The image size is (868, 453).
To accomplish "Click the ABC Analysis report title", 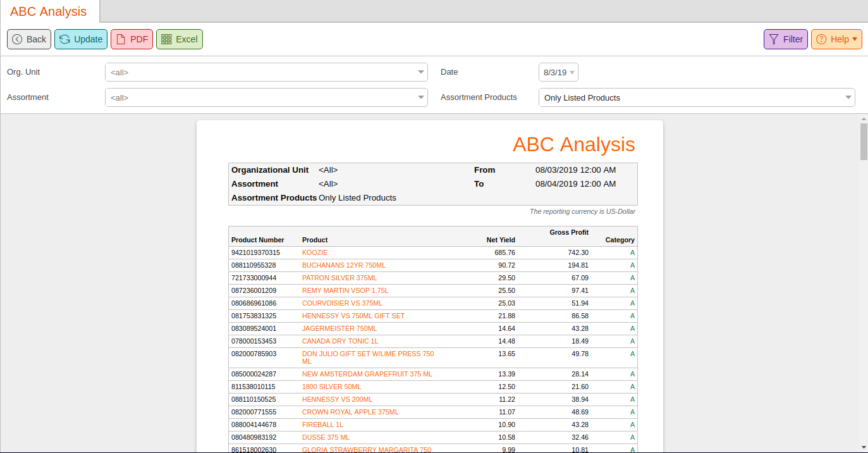I will pyautogui.click(x=574, y=144).
